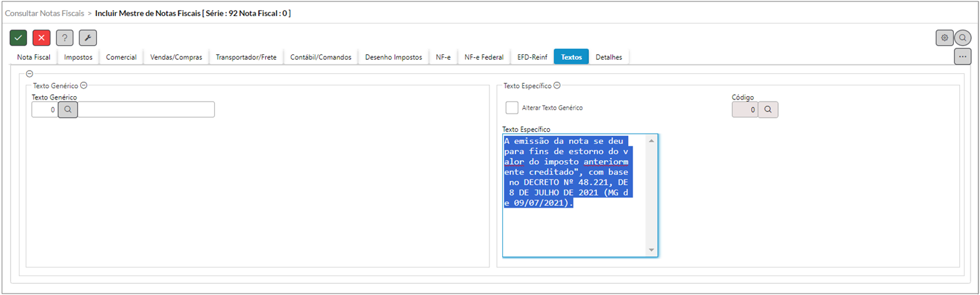
Task: Go to the Comercial tab
Action: (x=121, y=57)
